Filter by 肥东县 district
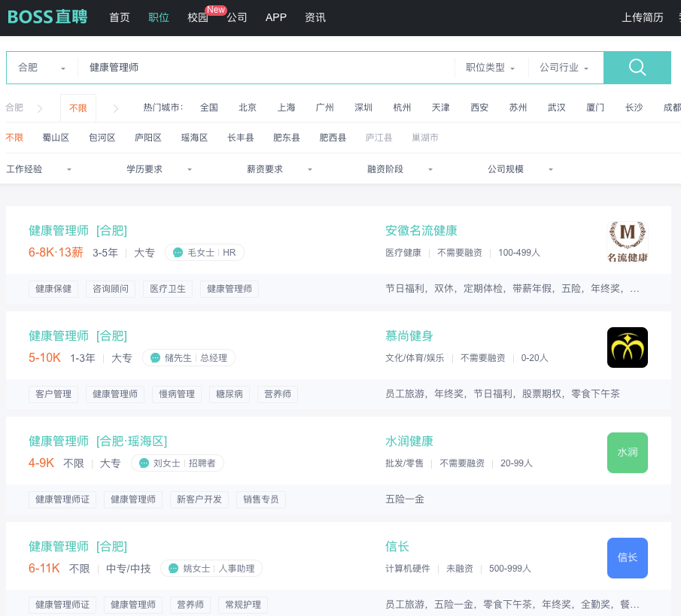The width and height of the screenshot is (681, 616). point(287,138)
